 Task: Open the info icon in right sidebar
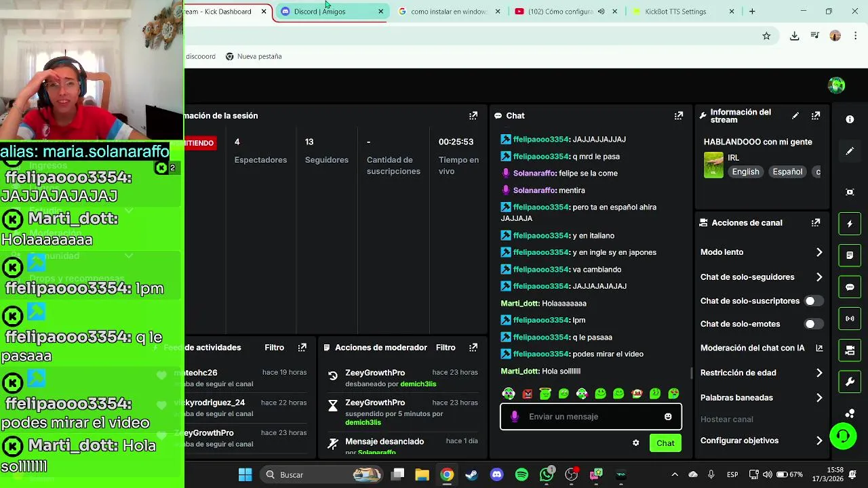click(850, 119)
